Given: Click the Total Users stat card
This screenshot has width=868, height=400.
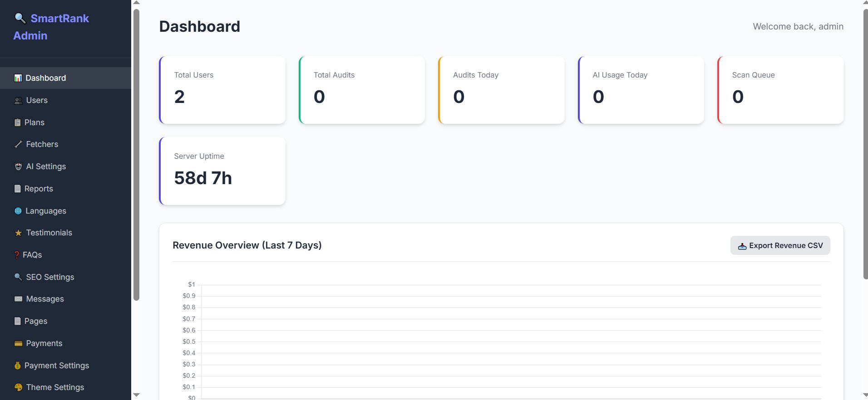Looking at the screenshot, I should coord(222,90).
